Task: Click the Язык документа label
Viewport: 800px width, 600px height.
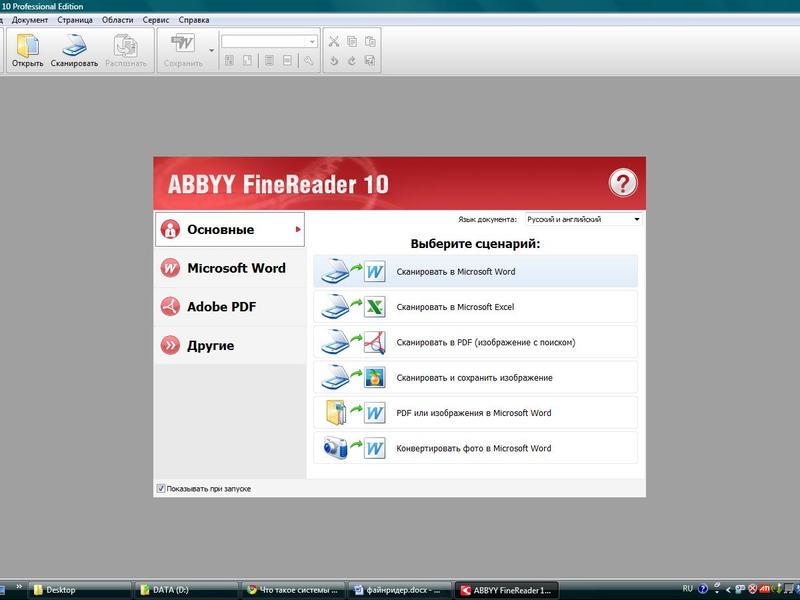Action: coord(487,219)
